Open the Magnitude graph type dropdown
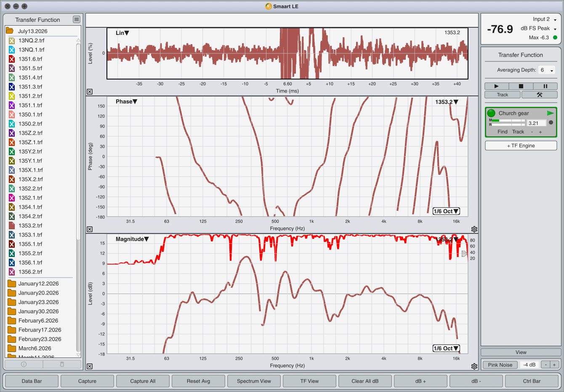Screen dimensions: 564x392 (x=132, y=239)
